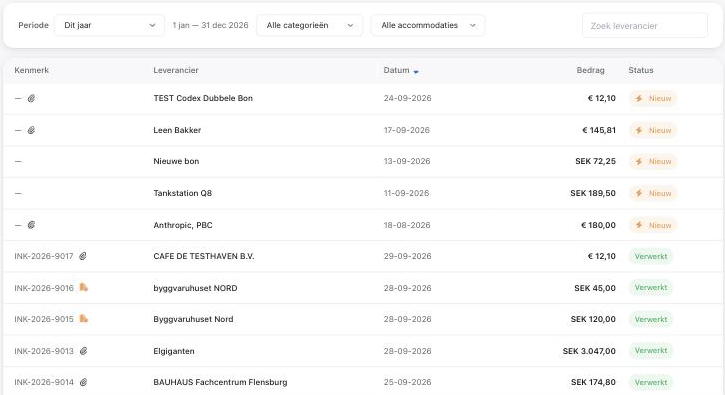Open the Alle categorieën filter dropdown
This screenshot has height=395, width=725.
[x=310, y=25]
